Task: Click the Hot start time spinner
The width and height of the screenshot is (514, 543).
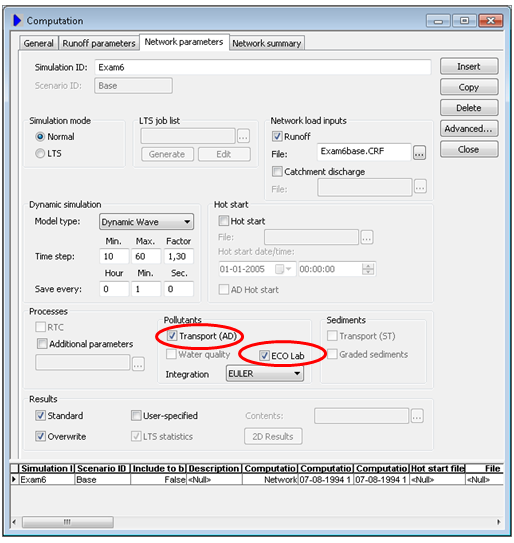Action: [368, 269]
